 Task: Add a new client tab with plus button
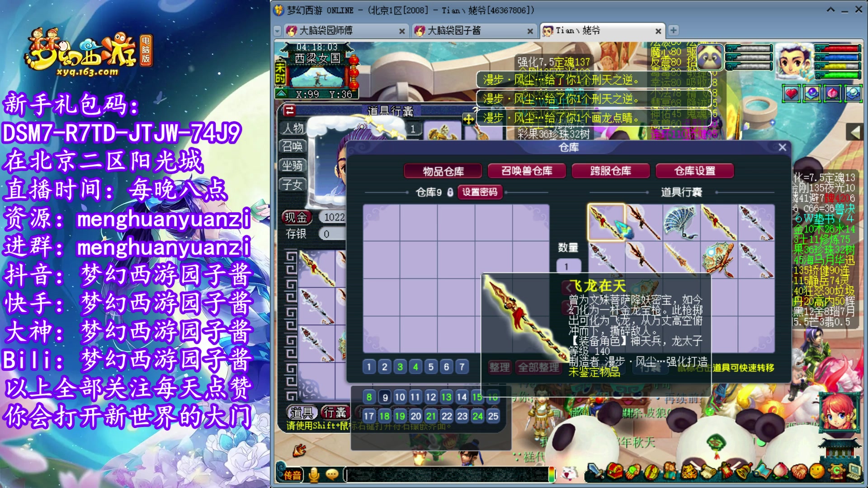click(x=673, y=30)
